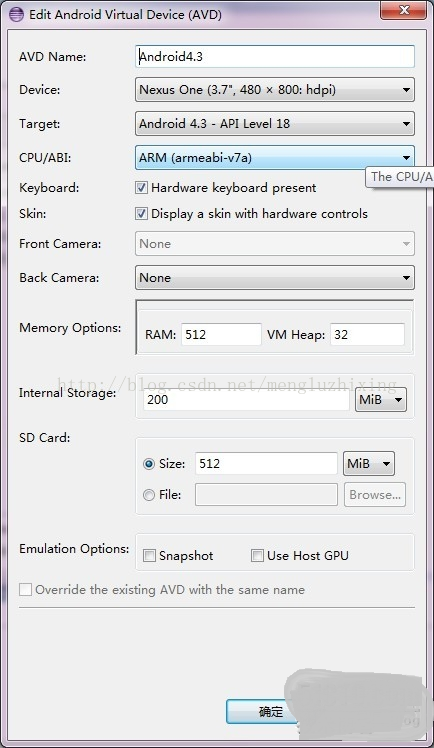Click the AVD Name text field
The image size is (434, 748).
point(275,57)
